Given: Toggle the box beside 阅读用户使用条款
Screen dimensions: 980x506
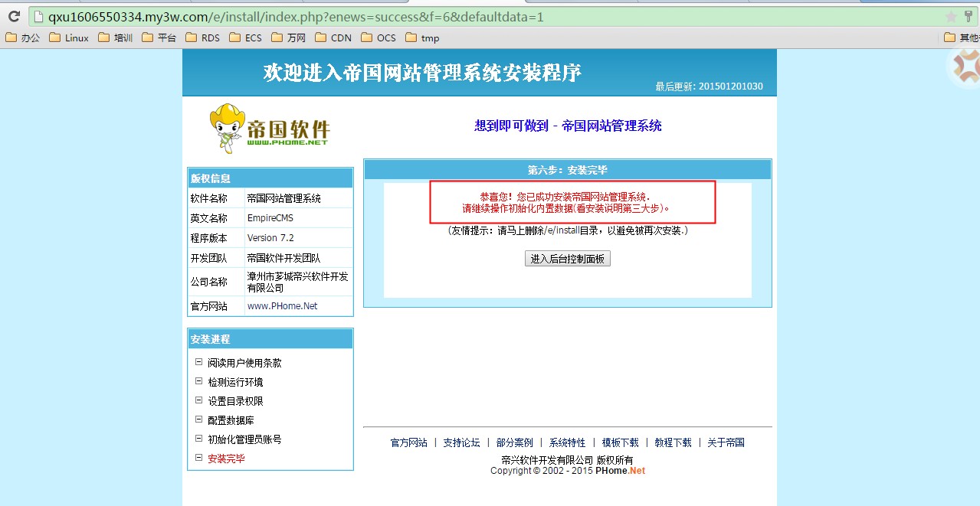Looking at the screenshot, I should coord(198,362).
